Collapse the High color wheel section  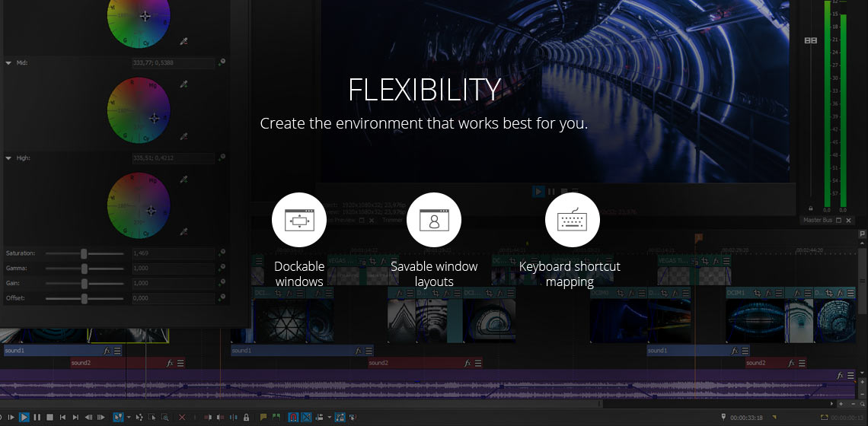[8, 158]
